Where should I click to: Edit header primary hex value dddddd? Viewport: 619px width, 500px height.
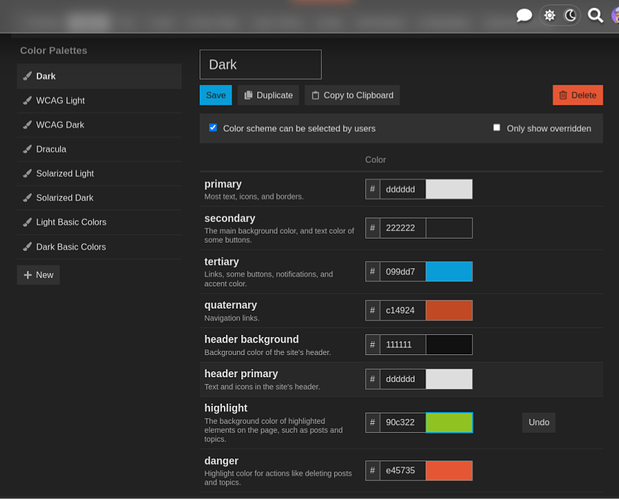403,379
